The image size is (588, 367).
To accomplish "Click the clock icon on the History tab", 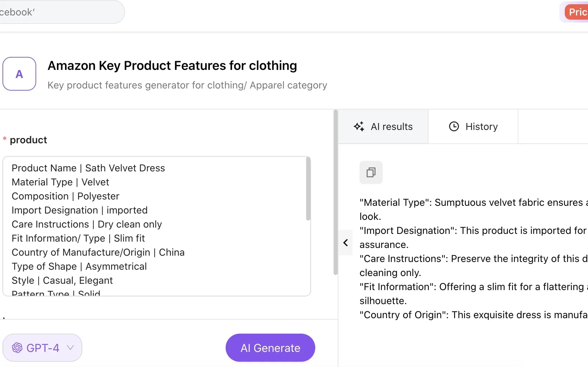I will [x=454, y=126].
